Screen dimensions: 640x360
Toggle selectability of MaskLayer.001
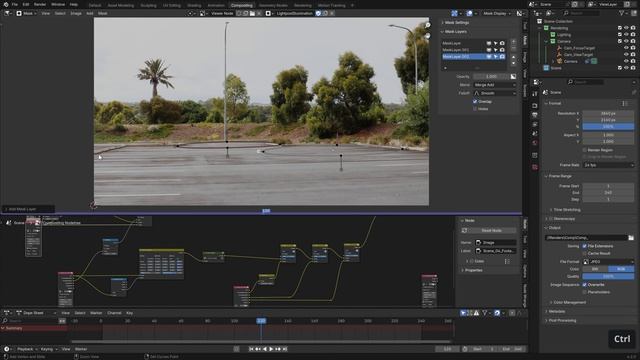pos(496,50)
